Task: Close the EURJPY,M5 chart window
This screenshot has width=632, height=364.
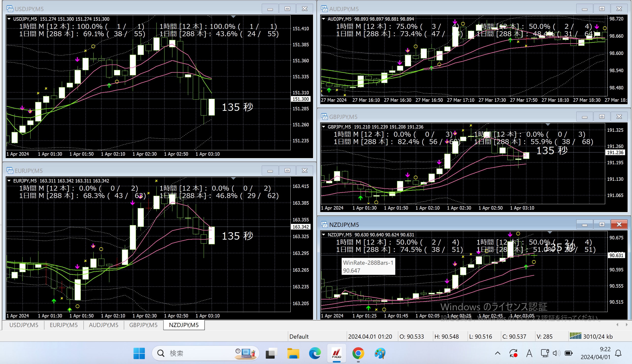Action: 305,170
